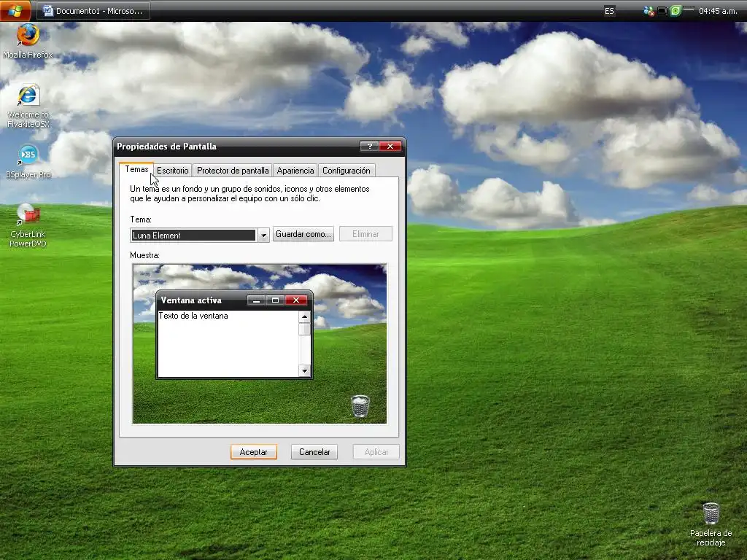
Task: Switch to the Apariencia tab
Action: tap(295, 171)
